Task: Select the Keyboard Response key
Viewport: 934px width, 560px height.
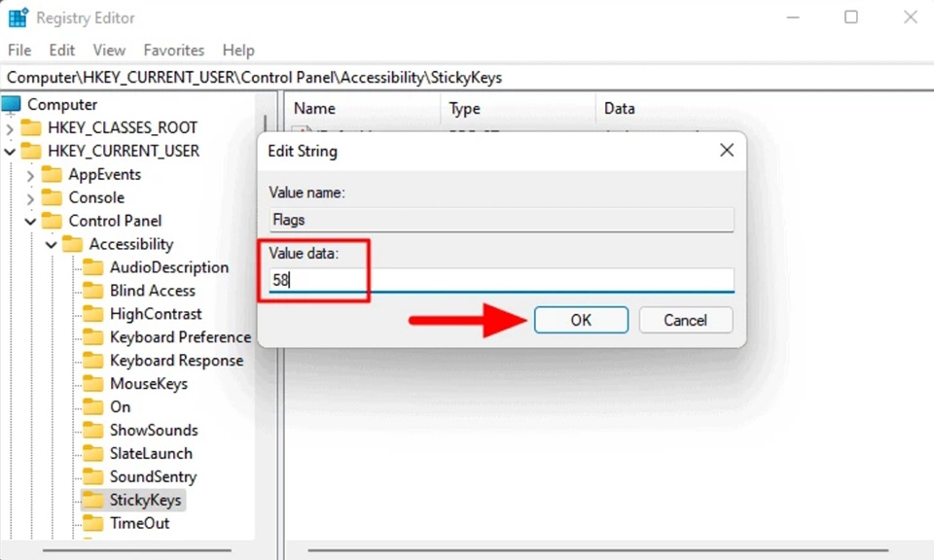Action: point(176,360)
